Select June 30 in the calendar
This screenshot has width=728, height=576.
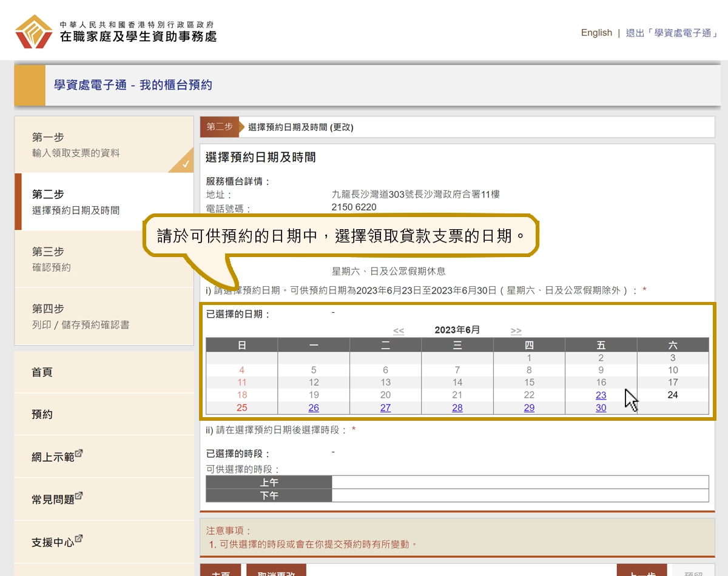(x=601, y=407)
